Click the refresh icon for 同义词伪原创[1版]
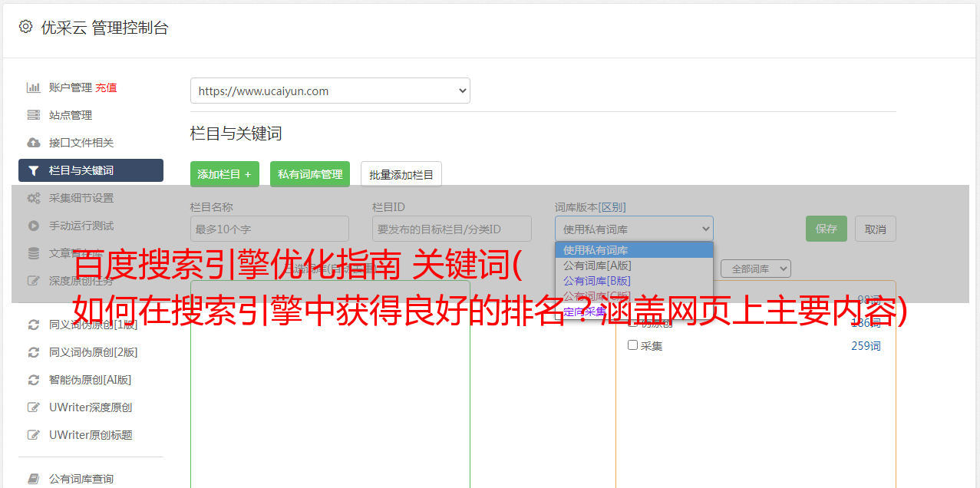Image resolution: width=980 pixels, height=488 pixels. [34, 325]
